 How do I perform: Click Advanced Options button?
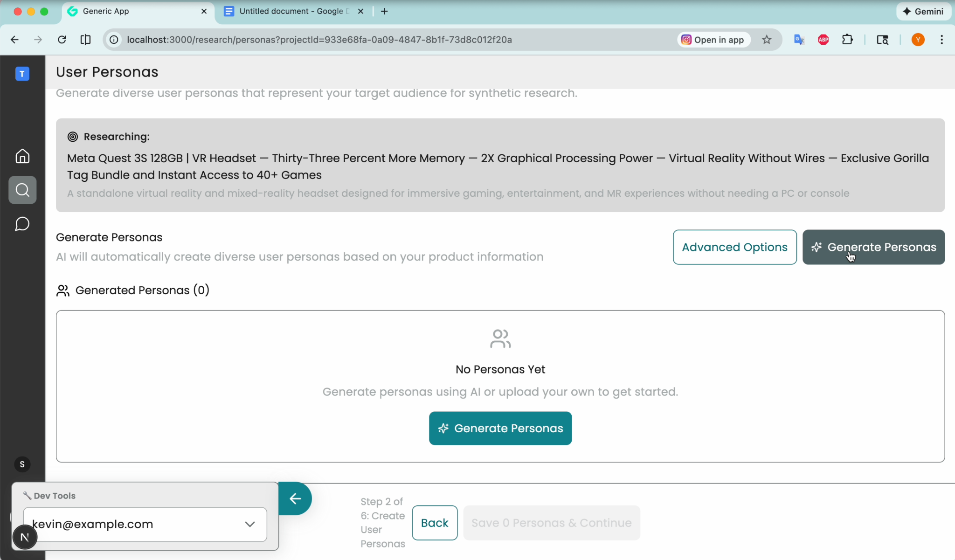coord(734,247)
